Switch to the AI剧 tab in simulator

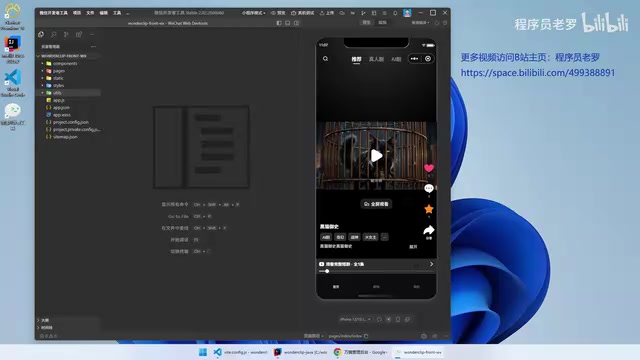coord(396,59)
